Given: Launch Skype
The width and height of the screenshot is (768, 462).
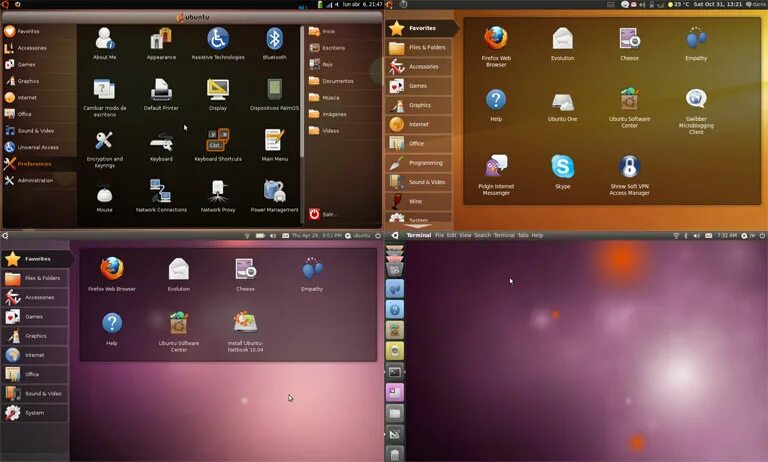Looking at the screenshot, I should [562, 171].
